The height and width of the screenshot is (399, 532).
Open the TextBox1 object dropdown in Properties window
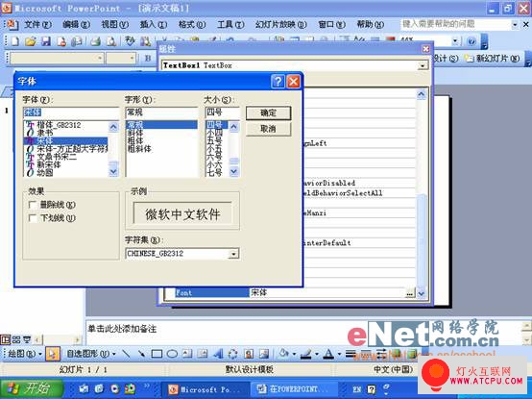tap(423, 65)
